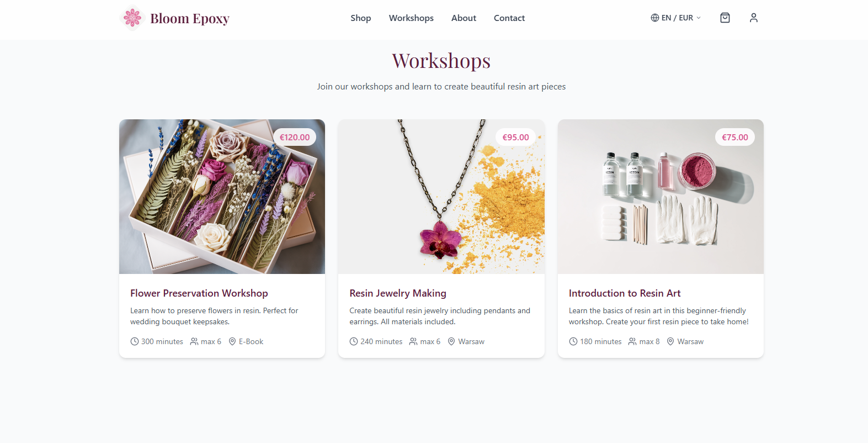Go to the Workshops navigation item
This screenshot has height=443, width=868.
point(411,18)
